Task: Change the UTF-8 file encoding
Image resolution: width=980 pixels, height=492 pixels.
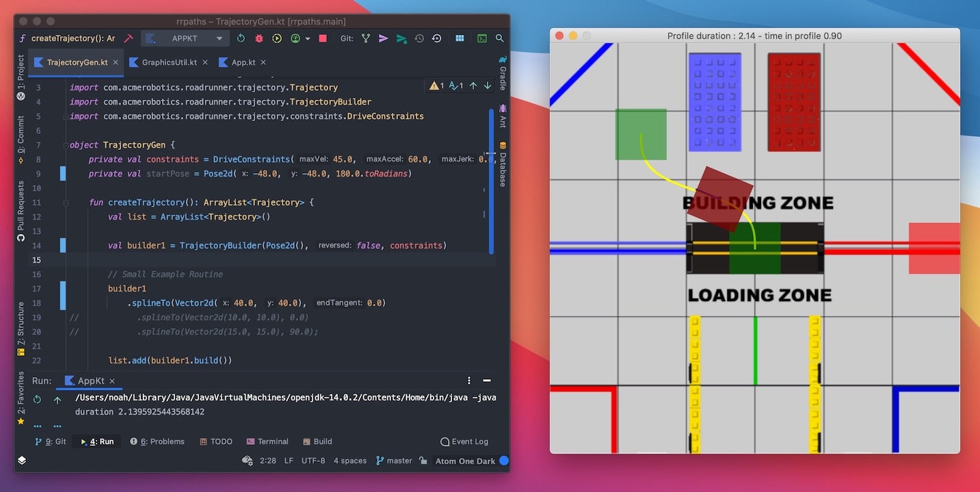Action: (x=313, y=461)
